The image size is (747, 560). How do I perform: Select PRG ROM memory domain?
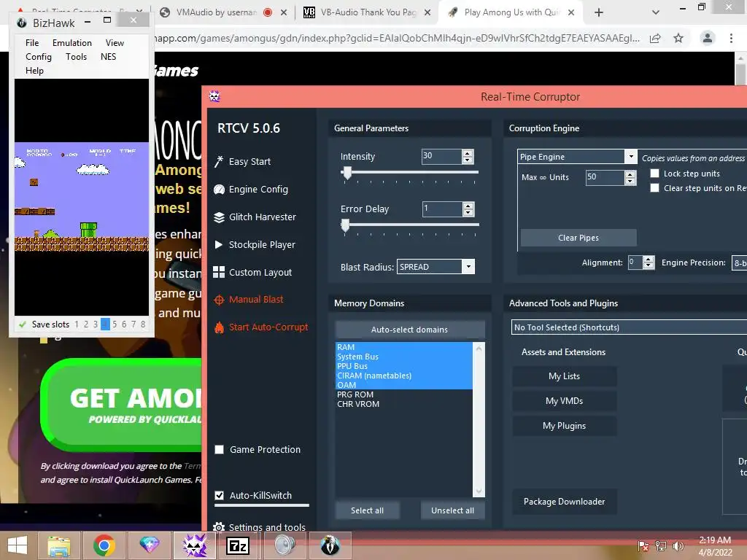coord(404,394)
